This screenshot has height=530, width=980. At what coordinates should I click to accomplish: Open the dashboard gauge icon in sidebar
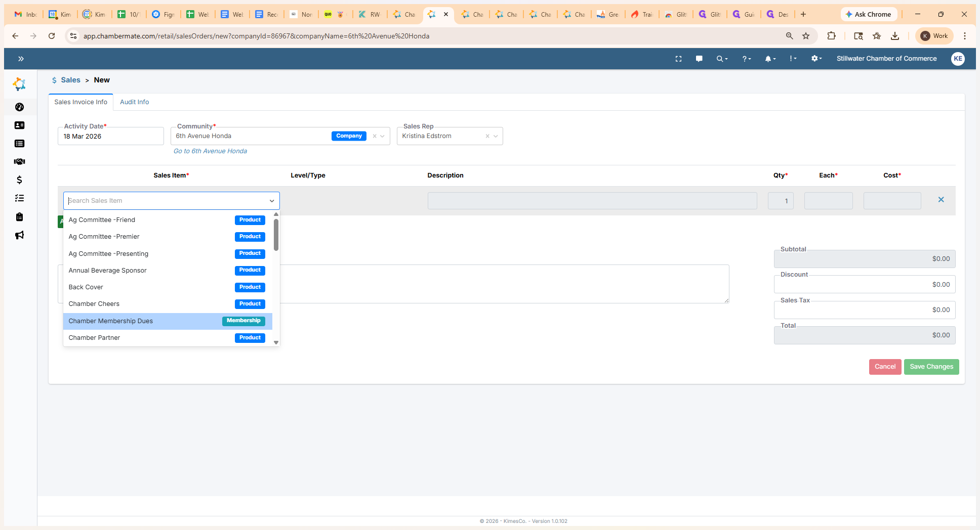click(x=19, y=107)
